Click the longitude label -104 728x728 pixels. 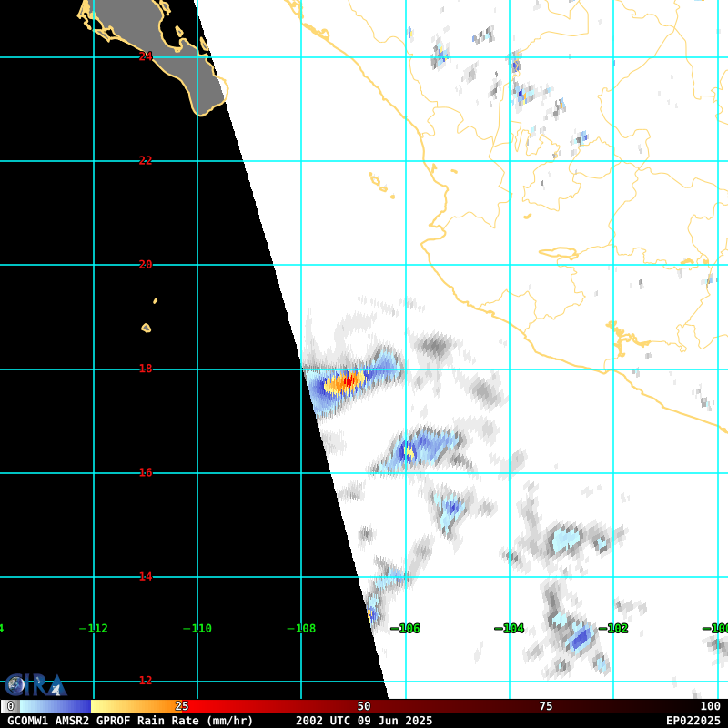tap(509, 629)
